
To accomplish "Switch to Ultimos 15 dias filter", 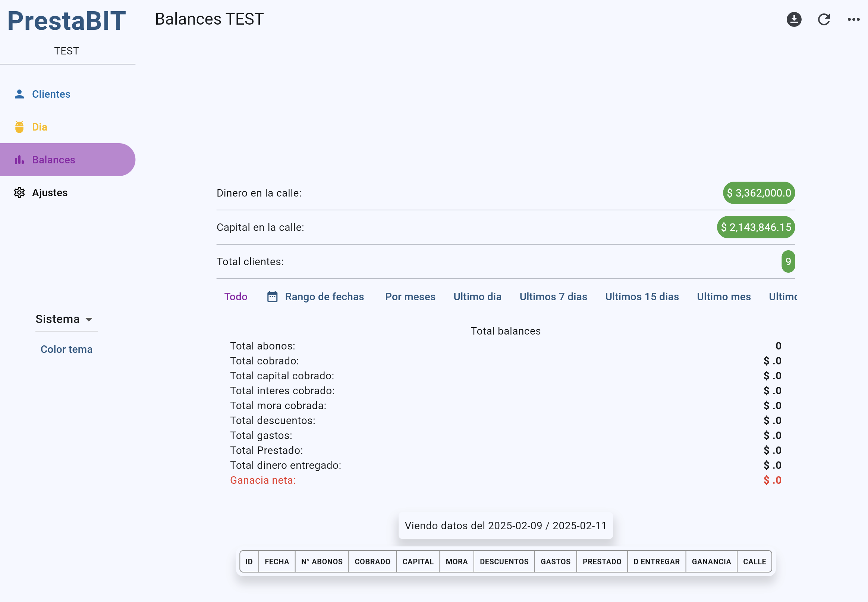I will [x=641, y=297].
